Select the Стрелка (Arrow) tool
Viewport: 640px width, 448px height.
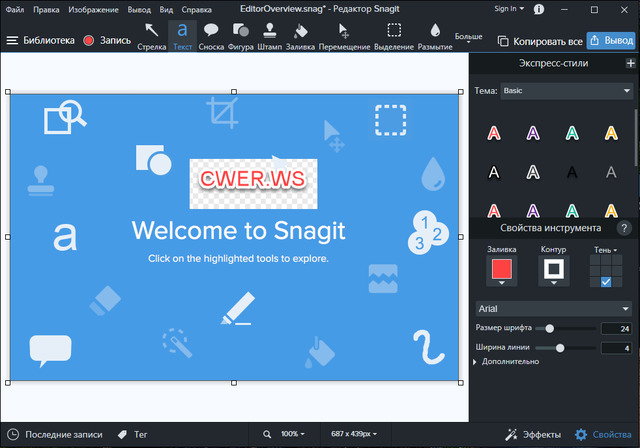pos(152,35)
